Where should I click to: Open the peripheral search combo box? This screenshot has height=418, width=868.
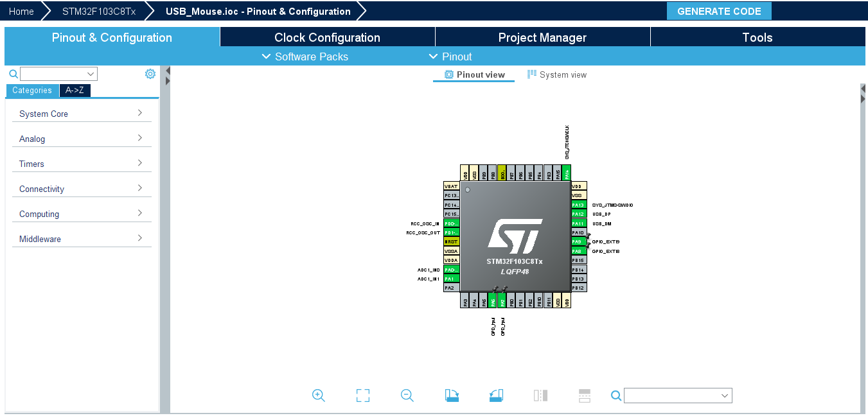point(58,74)
